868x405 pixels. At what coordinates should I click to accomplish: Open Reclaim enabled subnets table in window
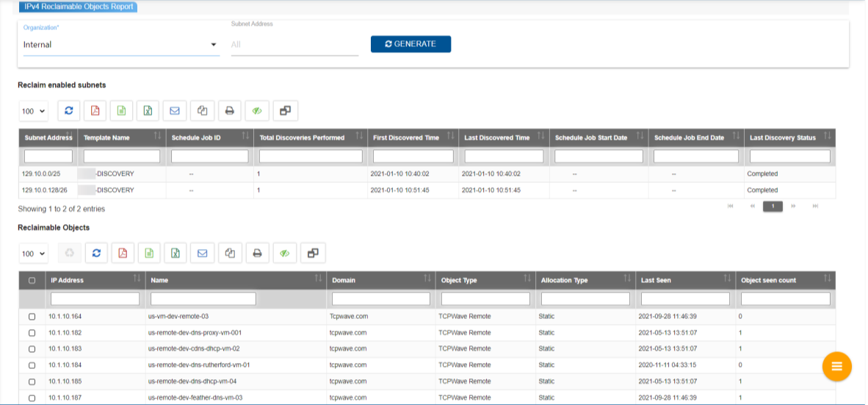pyautogui.click(x=286, y=111)
